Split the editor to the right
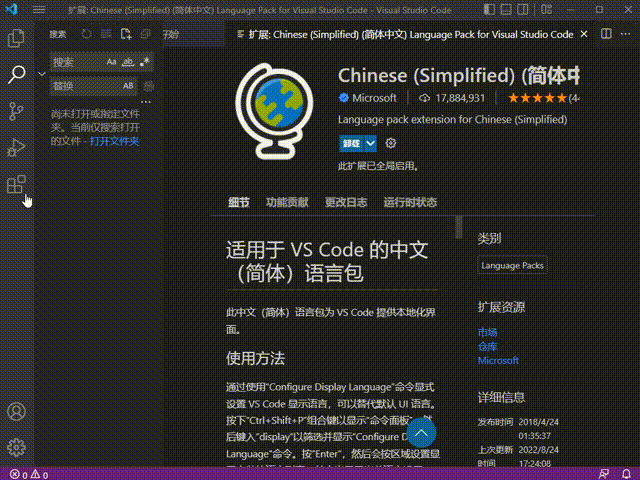640x480 pixels. coord(606,34)
